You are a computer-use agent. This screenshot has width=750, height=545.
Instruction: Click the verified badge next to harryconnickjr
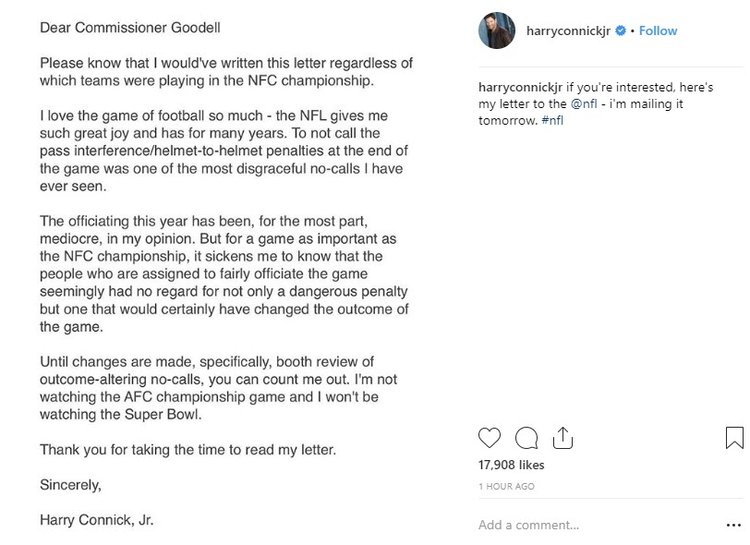pyautogui.click(x=620, y=31)
